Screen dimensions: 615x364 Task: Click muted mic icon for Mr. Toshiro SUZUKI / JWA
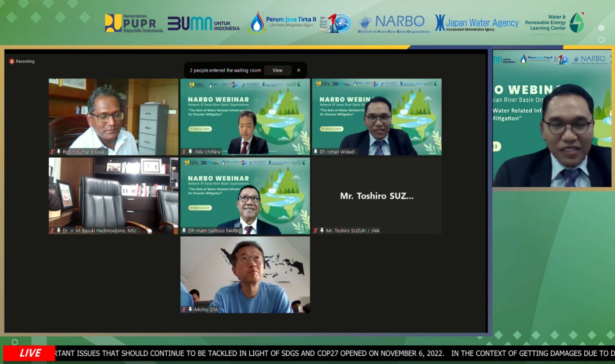(x=315, y=231)
